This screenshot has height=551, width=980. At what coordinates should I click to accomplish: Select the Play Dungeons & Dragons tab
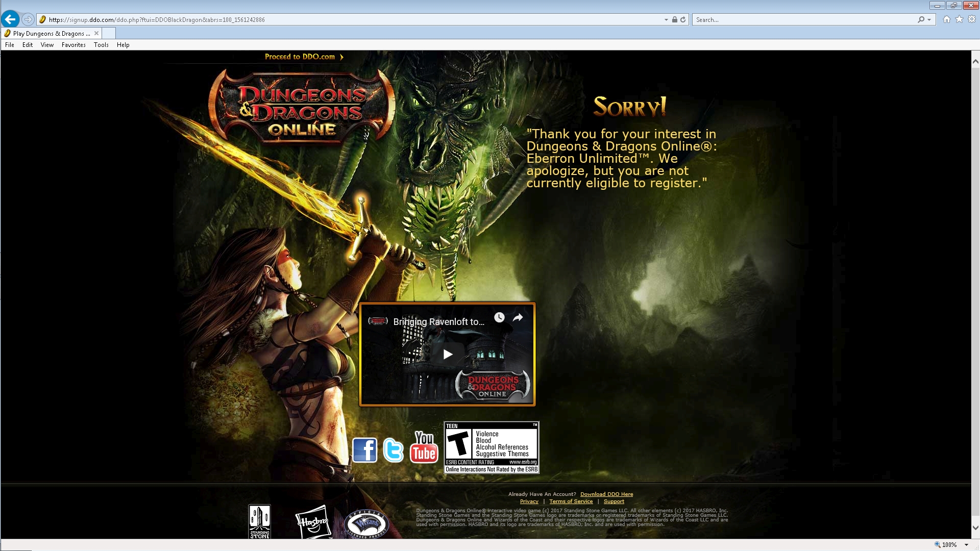point(52,33)
